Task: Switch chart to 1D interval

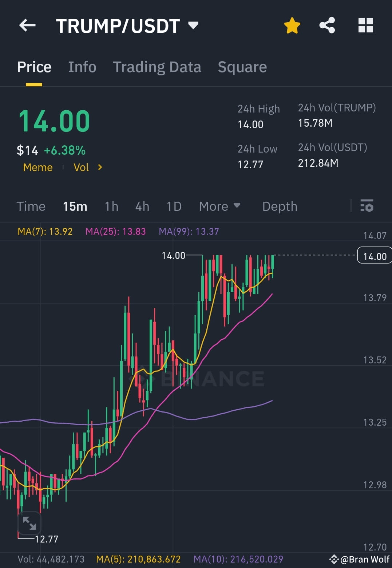Action: (x=174, y=206)
